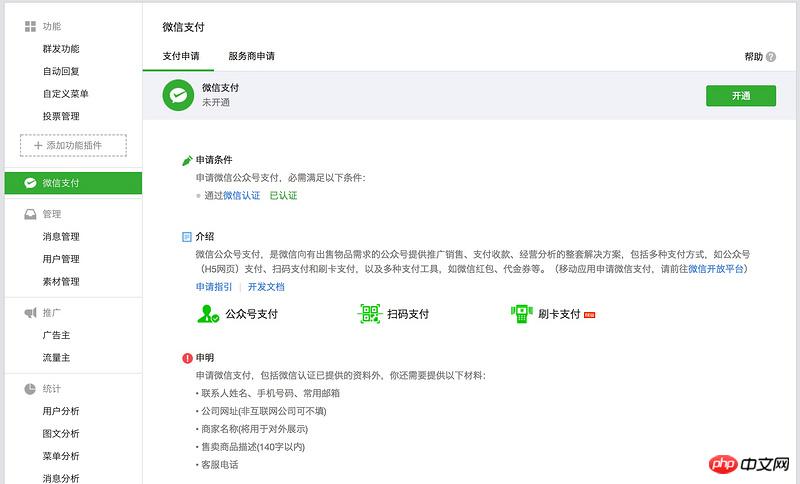Select 微信支付 sidebar item
The width and height of the screenshot is (800, 484).
(x=73, y=183)
